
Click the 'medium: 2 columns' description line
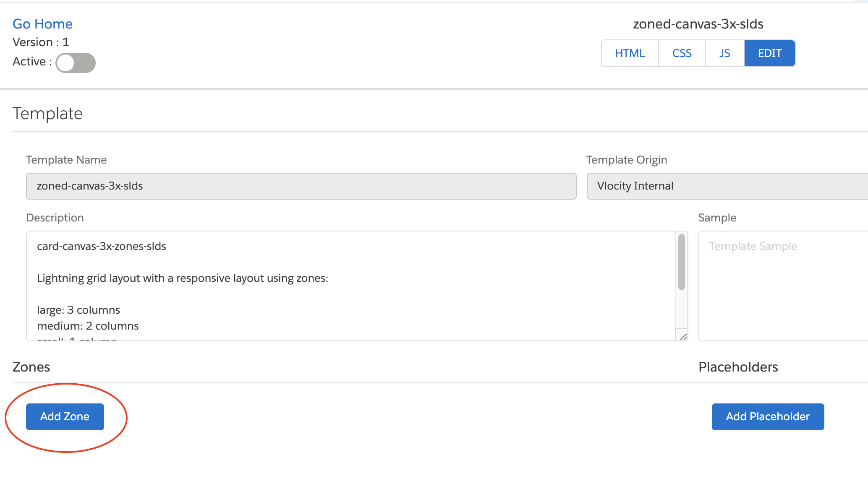tap(88, 326)
